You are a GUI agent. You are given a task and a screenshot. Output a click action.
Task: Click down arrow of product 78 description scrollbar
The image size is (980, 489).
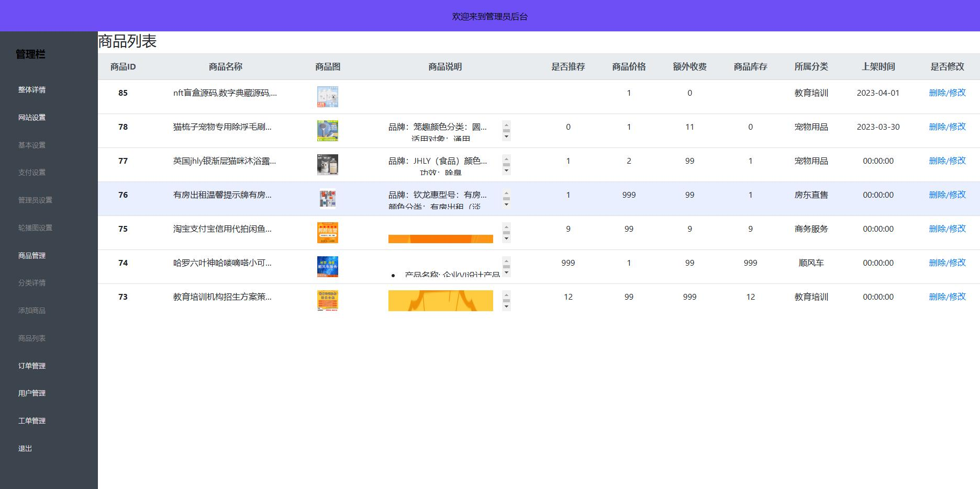[506, 137]
